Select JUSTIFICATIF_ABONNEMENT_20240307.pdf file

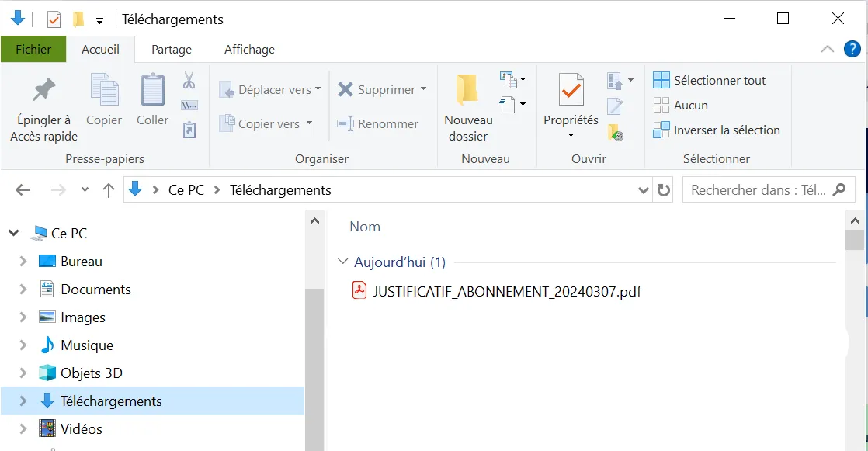coord(497,291)
